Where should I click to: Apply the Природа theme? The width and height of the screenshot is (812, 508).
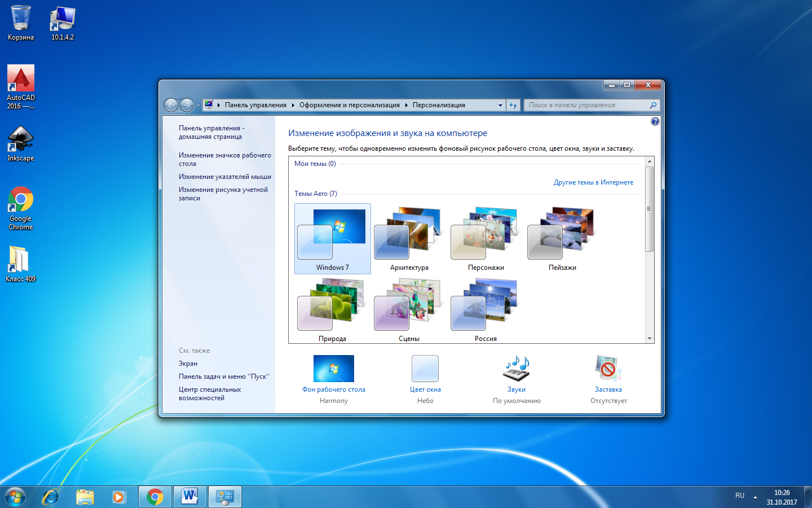333,309
